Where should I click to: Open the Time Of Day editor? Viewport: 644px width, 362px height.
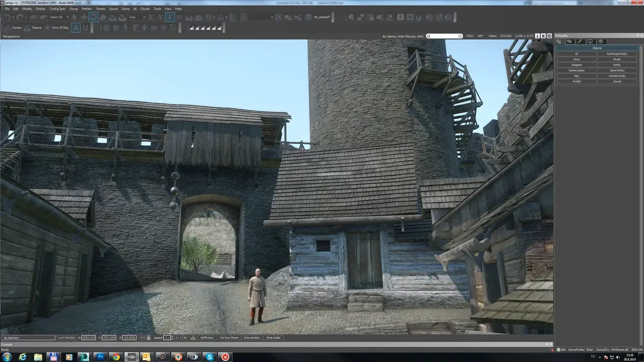56,28
